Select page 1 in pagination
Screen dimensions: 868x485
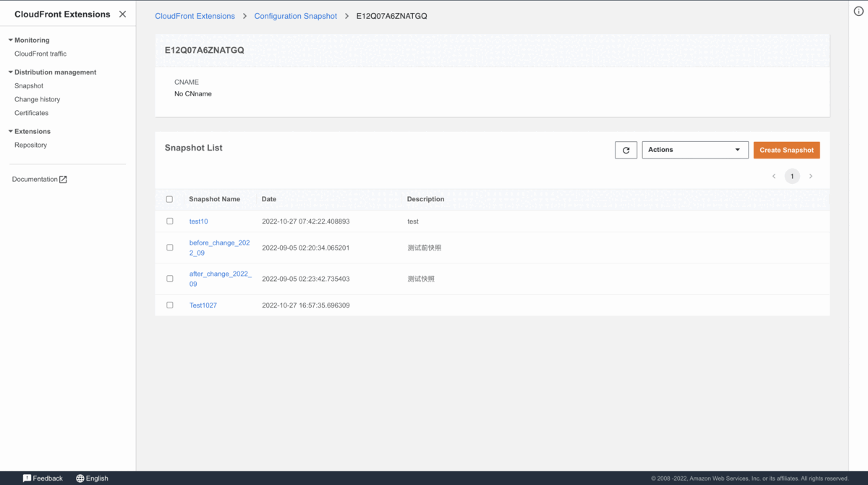(792, 177)
